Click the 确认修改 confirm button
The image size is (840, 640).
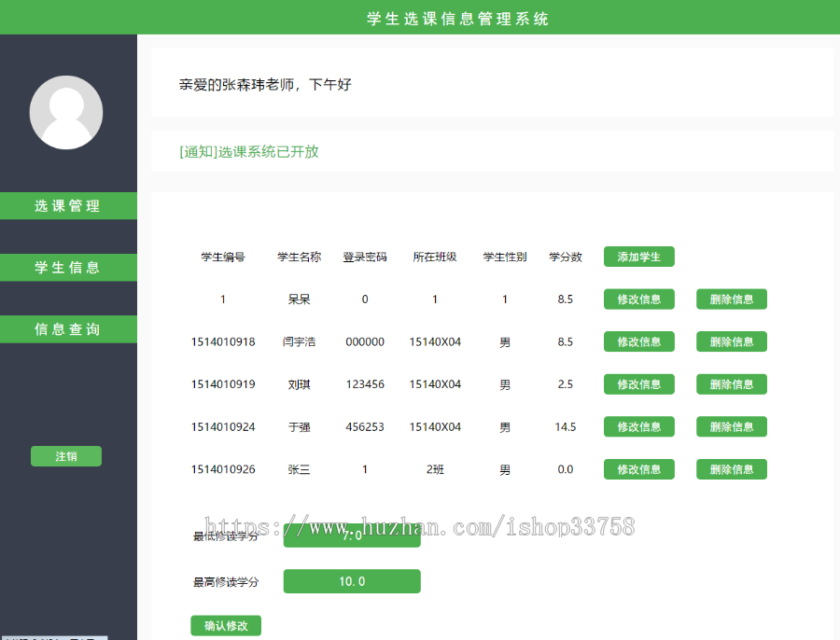pyautogui.click(x=225, y=625)
